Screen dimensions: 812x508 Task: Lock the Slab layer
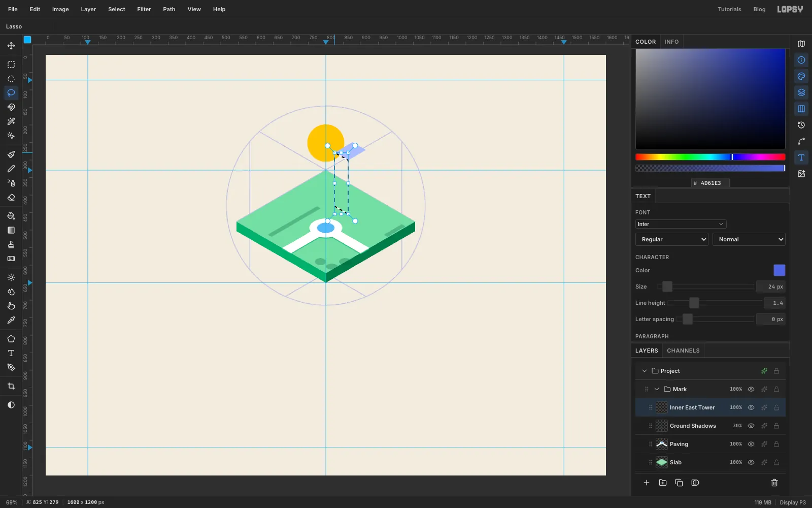coord(776,462)
